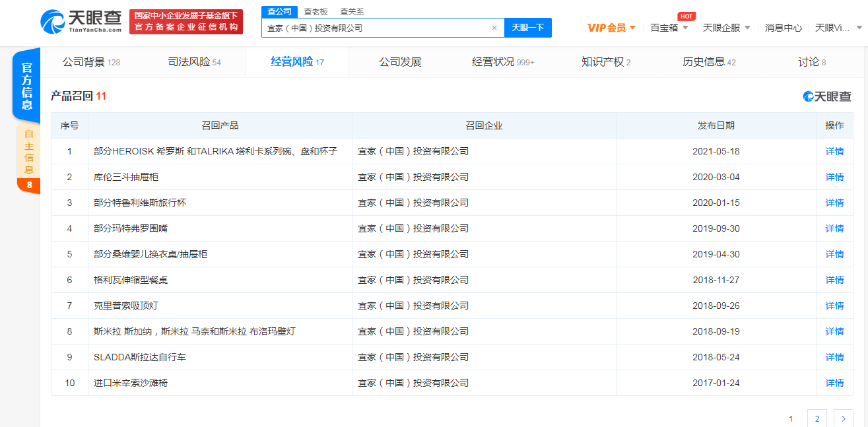View 详情 for 库伦三斗抽屉柜 recall
The width and height of the screenshot is (868, 427).
(834, 177)
